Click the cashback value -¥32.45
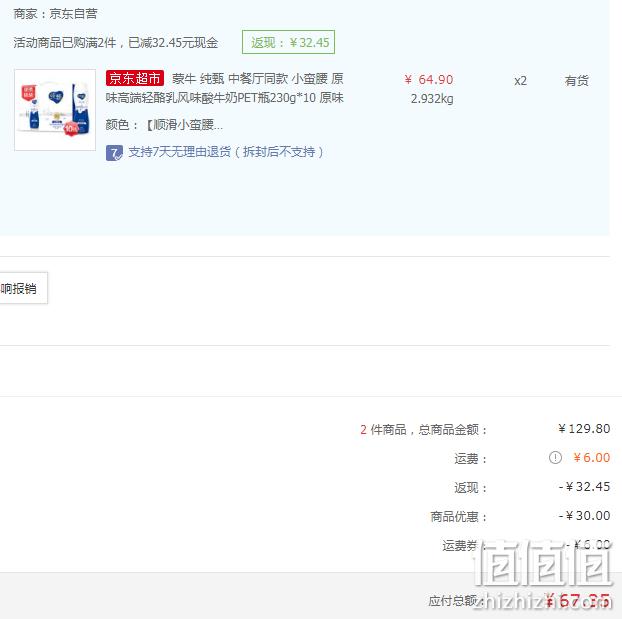The image size is (622, 619). tap(584, 487)
